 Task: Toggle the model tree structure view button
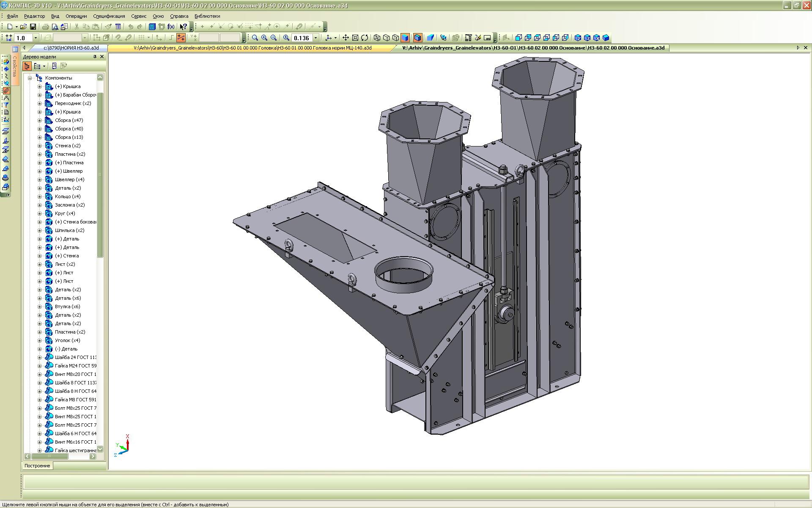27,66
